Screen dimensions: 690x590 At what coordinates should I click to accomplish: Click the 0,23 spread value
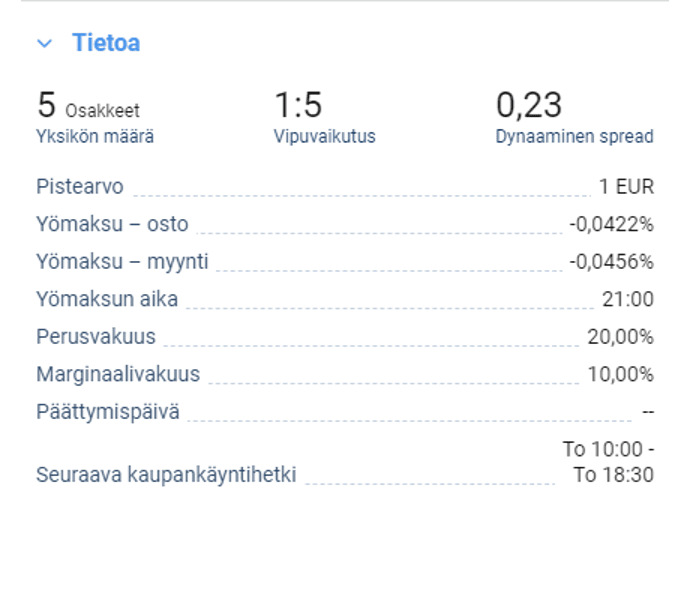[x=529, y=105]
